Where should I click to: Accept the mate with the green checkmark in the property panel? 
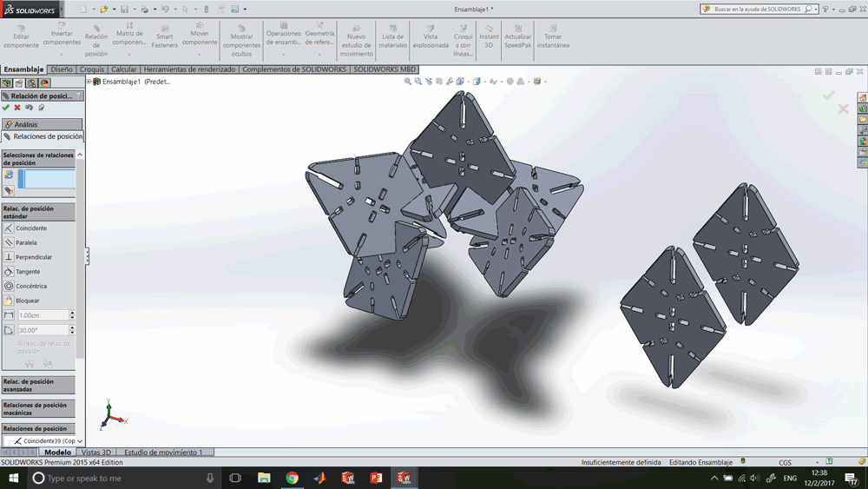point(6,108)
